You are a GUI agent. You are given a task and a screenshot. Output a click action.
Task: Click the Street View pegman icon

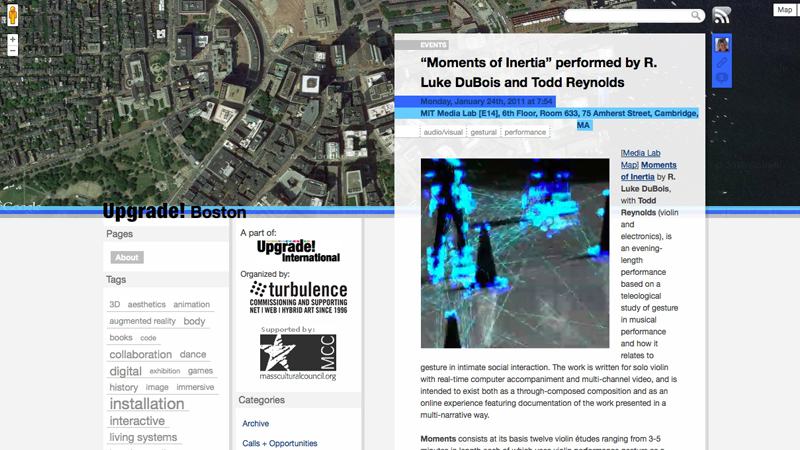(x=13, y=15)
